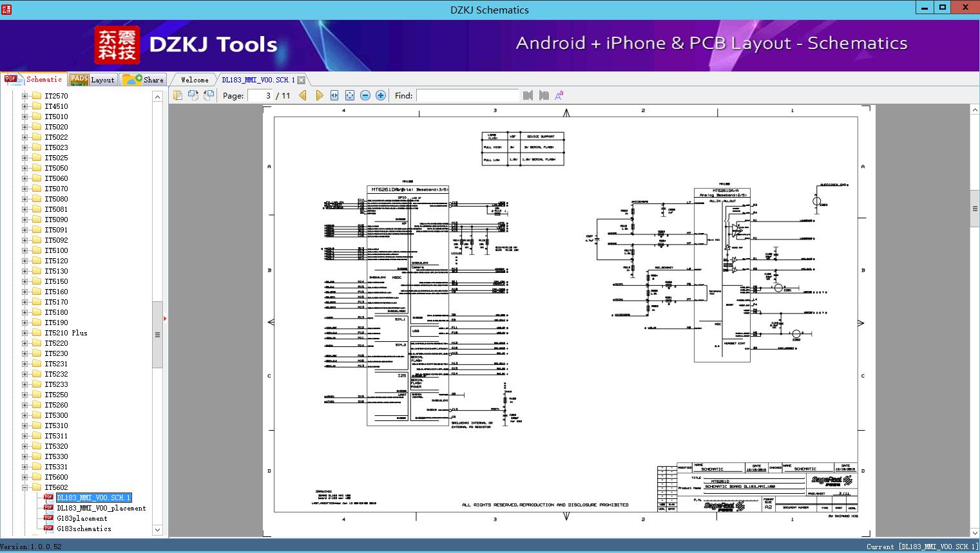The width and height of the screenshot is (980, 553).
Task: Switch to the Schematic tab
Action: click(x=34, y=79)
